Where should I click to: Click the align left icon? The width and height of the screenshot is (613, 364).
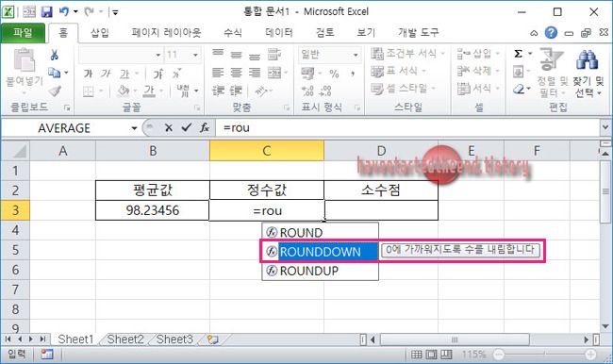tap(218, 73)
